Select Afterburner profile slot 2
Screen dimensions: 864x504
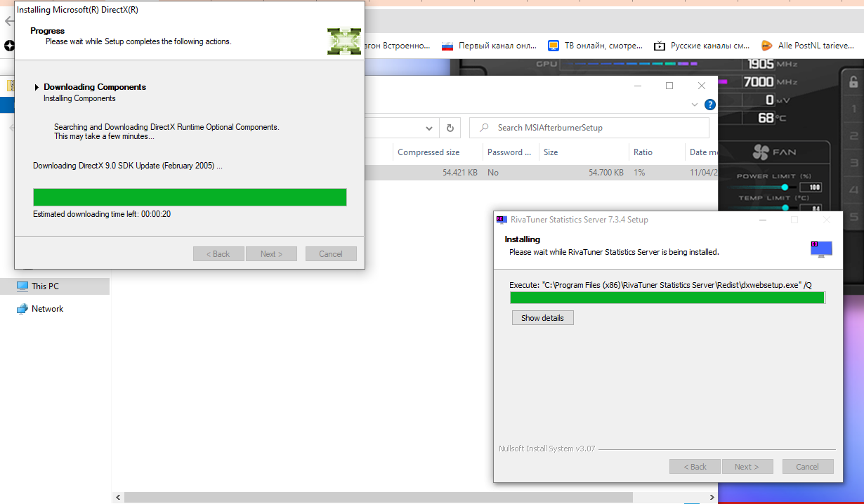tap(853, 136)
